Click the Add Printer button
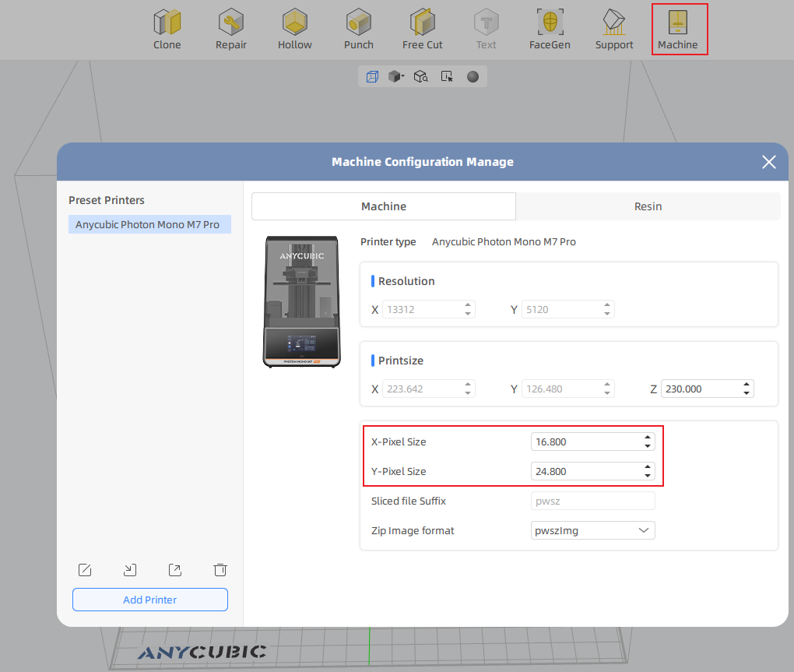Viewport: 794px width, 672px height. (x=150, y=600)
